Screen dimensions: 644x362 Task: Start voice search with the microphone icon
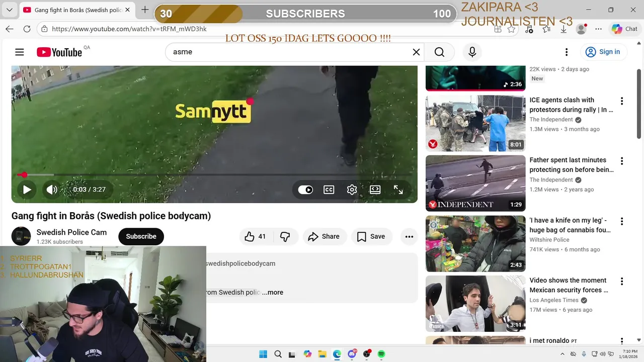[472, 52]
